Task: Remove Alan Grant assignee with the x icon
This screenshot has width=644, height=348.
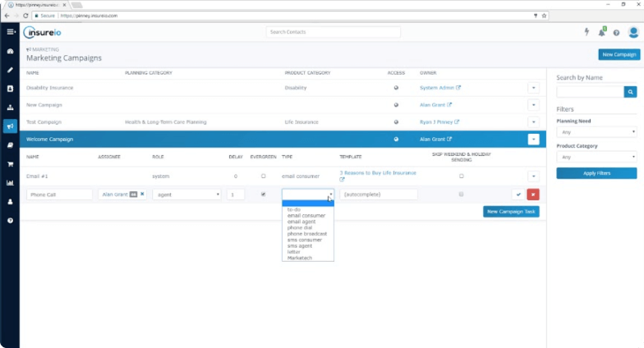Action: pyautogui.click(x=142, y=194)
